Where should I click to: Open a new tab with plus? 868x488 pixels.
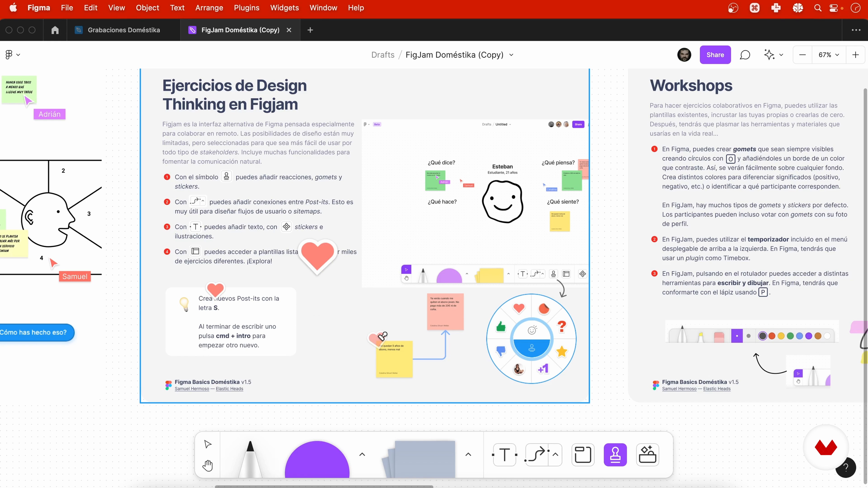310,30
